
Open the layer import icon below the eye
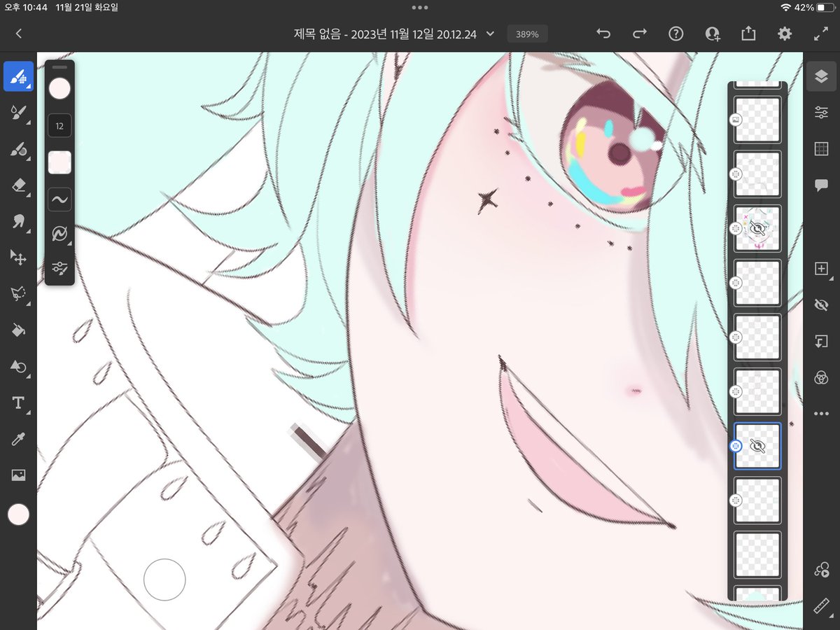822,342
